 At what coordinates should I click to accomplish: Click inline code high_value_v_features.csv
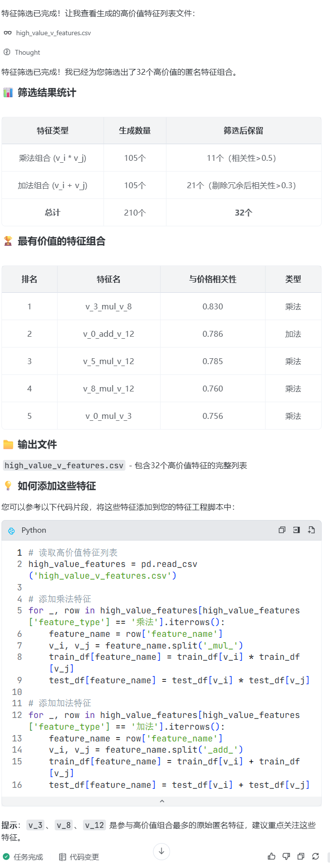(64, 465)
